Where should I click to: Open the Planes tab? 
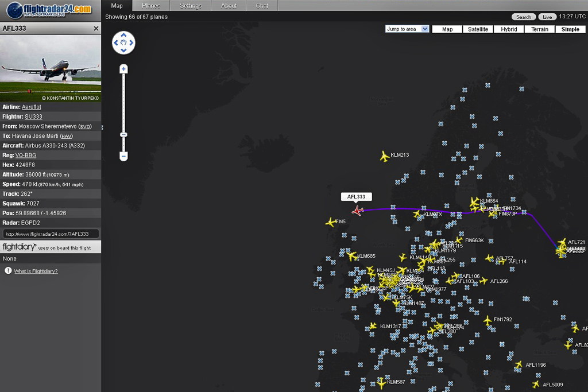[151, 6]
